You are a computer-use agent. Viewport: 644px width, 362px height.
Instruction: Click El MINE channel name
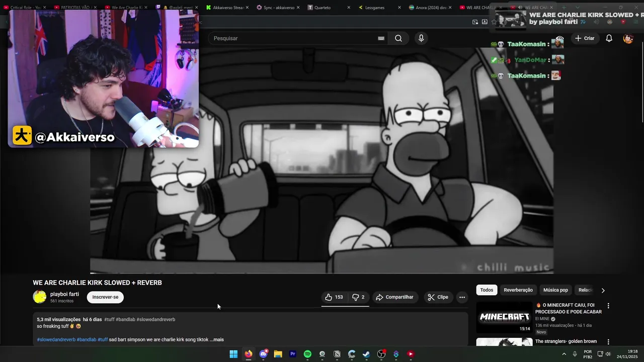[542, 319]
